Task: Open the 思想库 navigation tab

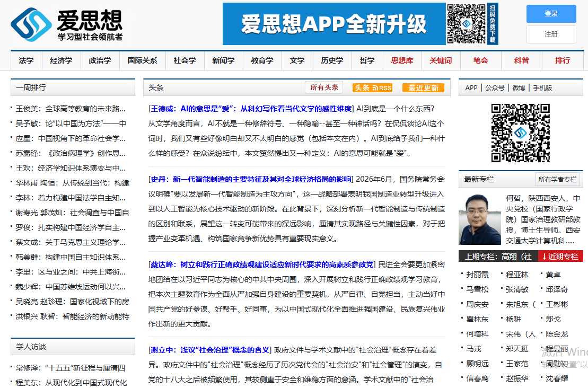Action: click(x=402, y=61)
